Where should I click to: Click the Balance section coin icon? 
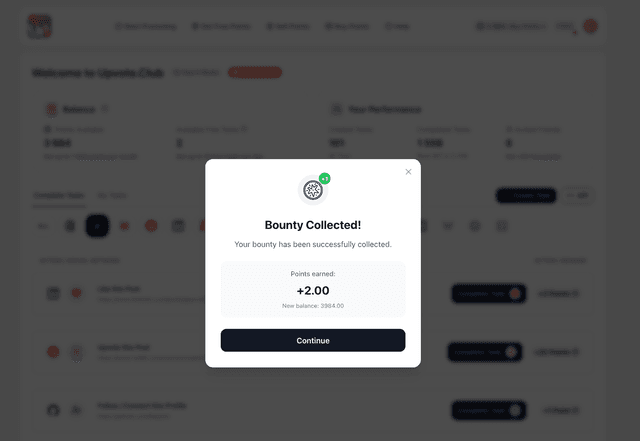tap(51, 109)
